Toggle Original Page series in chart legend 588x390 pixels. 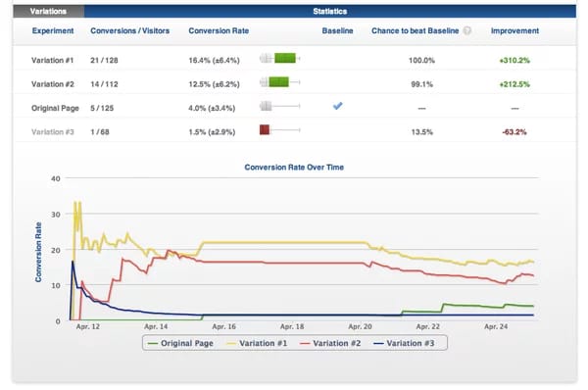(180, 343)
